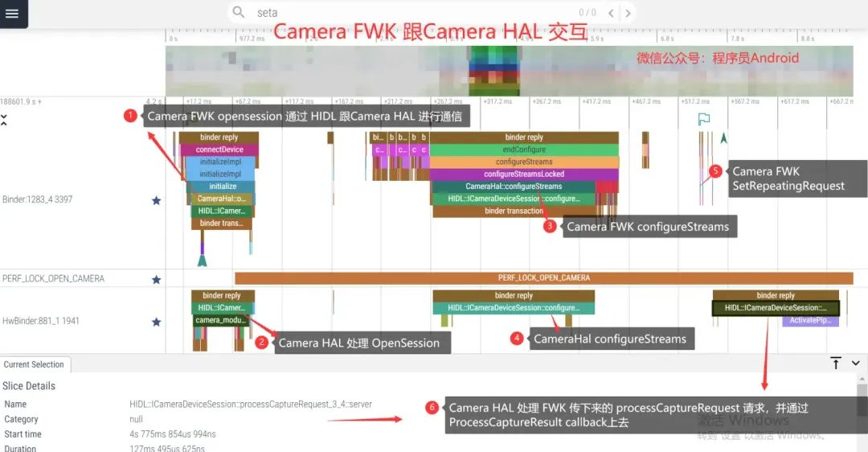The image size is (868, 452).
Task: Select the PERF_LOCK_OPEN_CAMERA long slice
Action: click(x=543, y=277)
